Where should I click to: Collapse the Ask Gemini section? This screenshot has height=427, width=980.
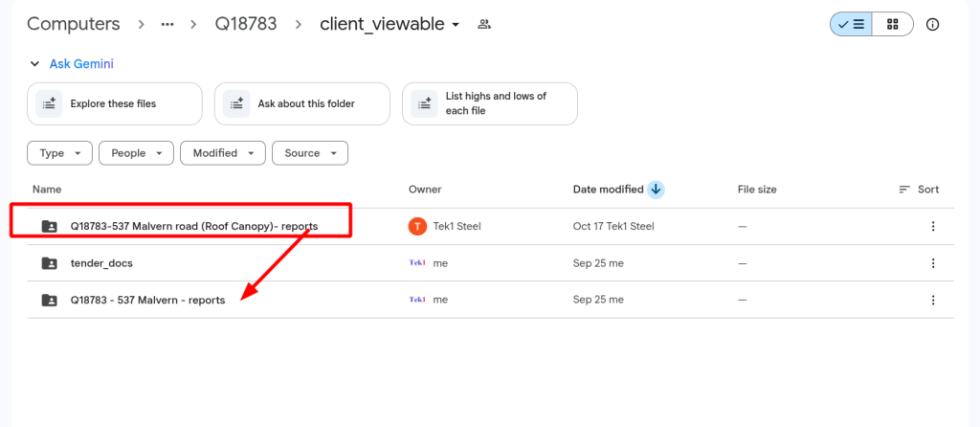tap(36, 64)
